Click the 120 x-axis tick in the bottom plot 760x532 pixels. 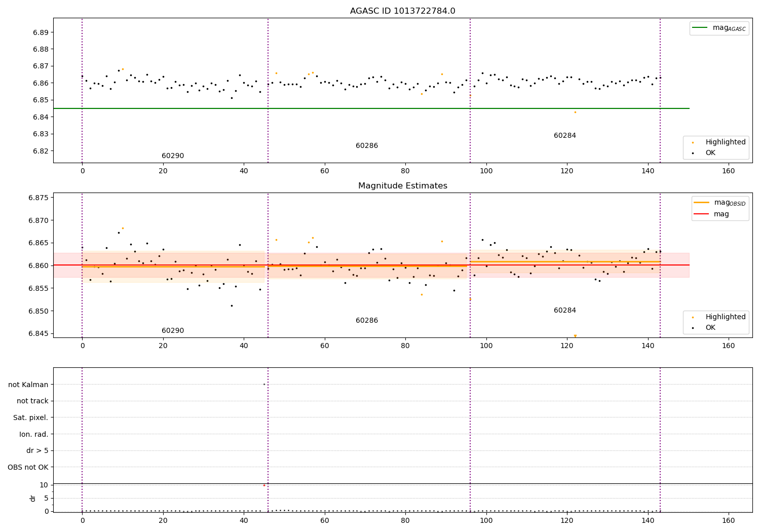(567, 520)
